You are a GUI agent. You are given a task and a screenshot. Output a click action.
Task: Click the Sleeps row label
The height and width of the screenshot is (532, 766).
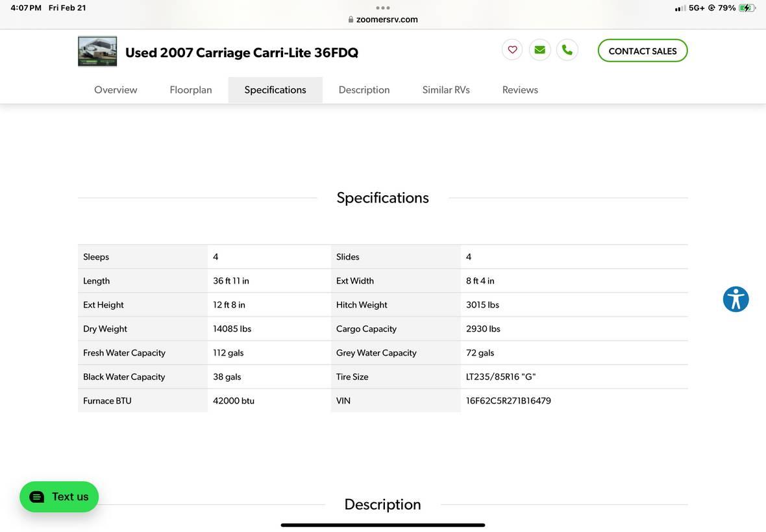[x=96, y=257]
